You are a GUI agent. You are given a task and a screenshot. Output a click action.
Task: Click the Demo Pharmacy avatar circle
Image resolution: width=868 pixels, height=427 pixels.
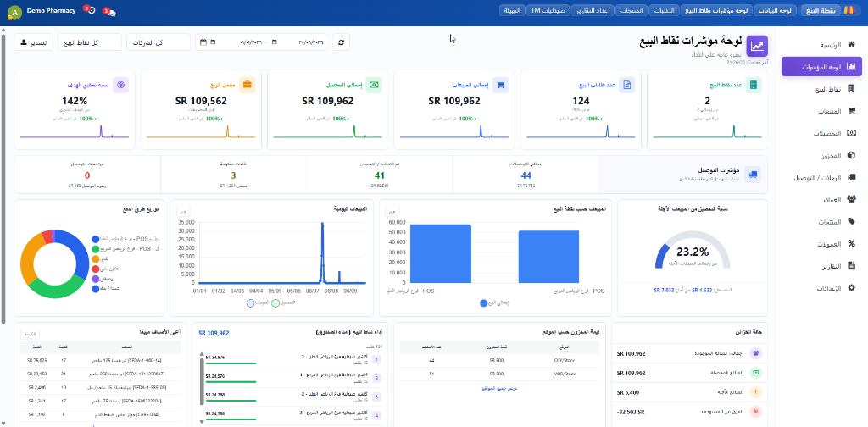point(14,12)
